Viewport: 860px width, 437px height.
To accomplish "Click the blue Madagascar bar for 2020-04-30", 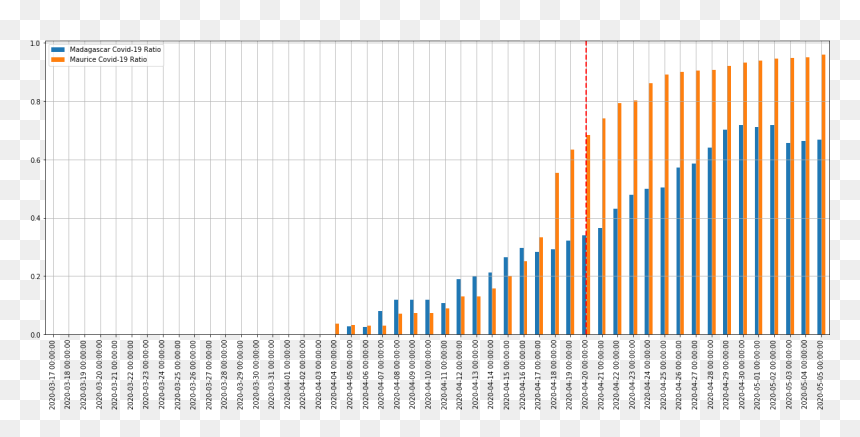I will [x=742, y=230].
